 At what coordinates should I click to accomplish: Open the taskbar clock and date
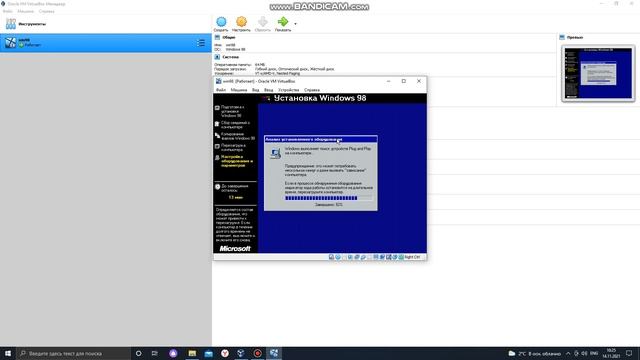click(611, 353)
